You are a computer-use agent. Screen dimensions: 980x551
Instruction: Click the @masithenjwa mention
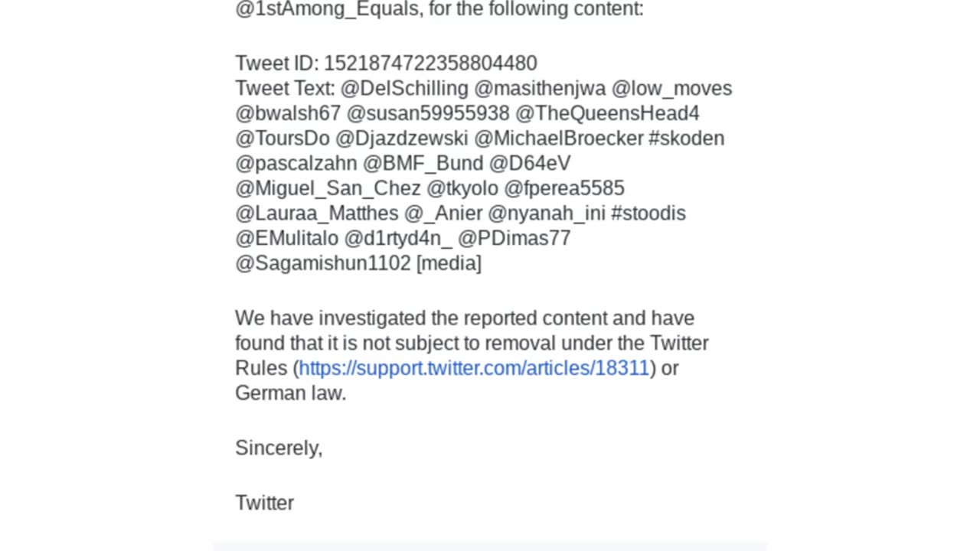pyautogui.click(x=539, y=89)
